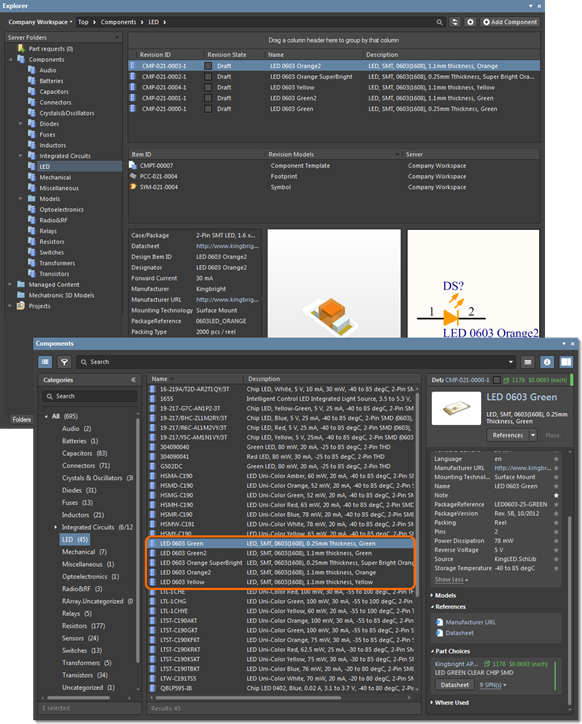Toggle revision state checkbox for CMP-021-0003-1
Viewport: 582px width, 724px height.
click(x=208, y=66)
